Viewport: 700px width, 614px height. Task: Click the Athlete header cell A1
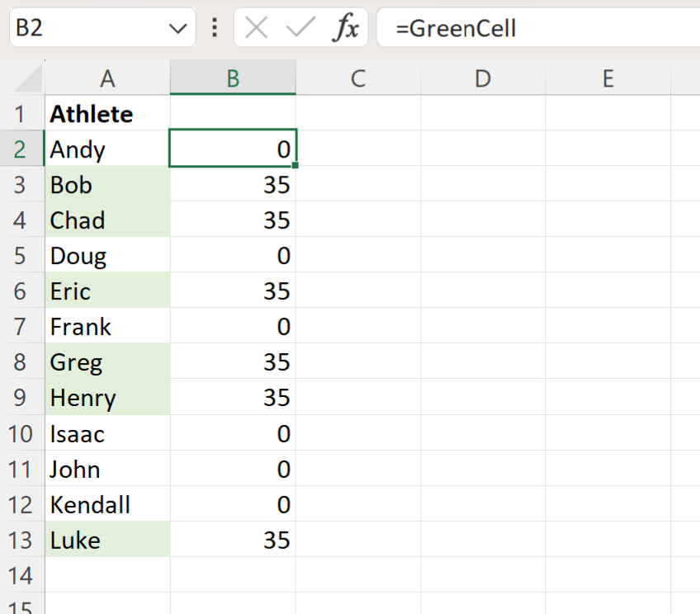click(x=107, y=114)
